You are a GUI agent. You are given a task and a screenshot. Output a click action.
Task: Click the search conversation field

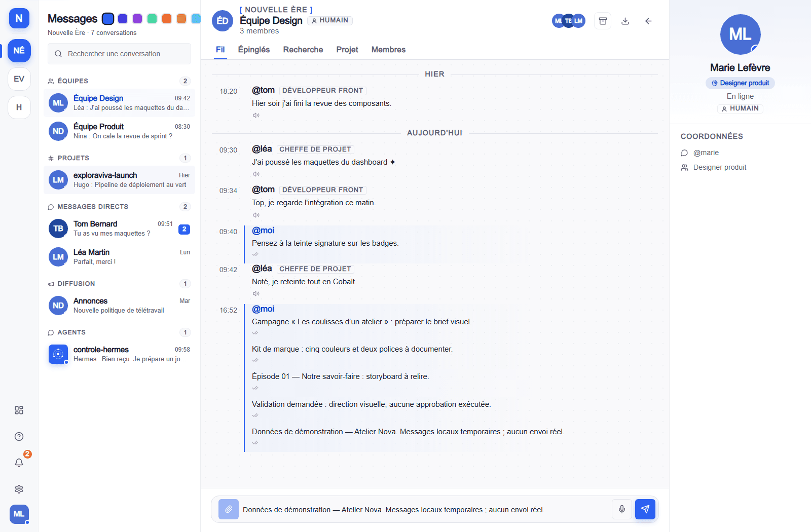pyautogui.click(x=119, y=54)
